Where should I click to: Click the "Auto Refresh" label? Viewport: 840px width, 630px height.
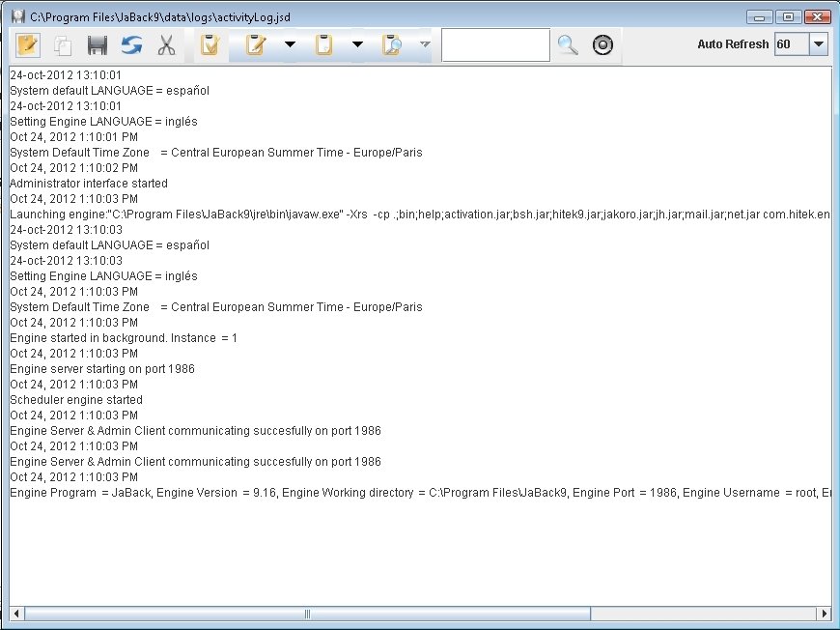click(733, 44)
